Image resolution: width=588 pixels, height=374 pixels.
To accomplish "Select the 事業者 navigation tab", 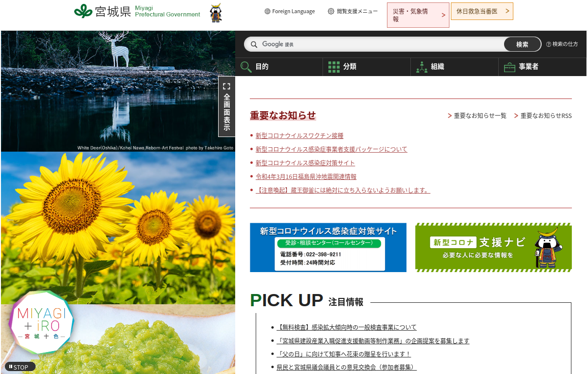I will click(542, 67).
